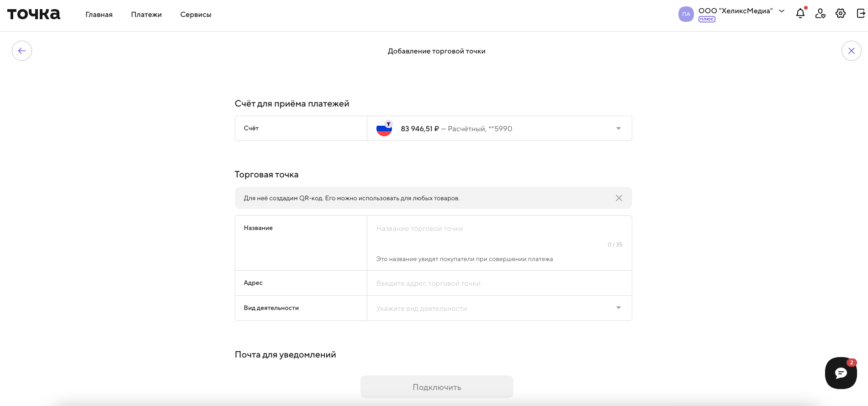Open the support chat bubble
The width and height of the screenshot is (868, 406).
pos(841,373)
